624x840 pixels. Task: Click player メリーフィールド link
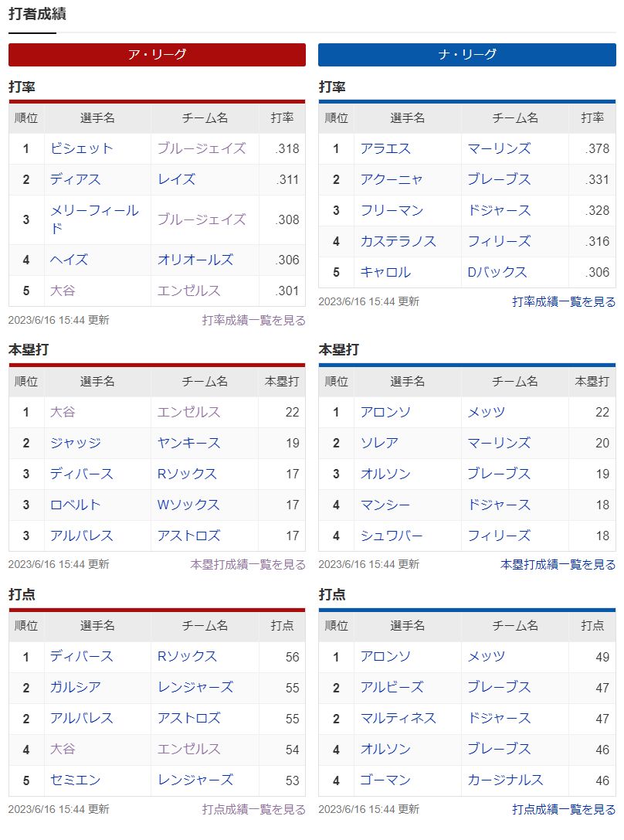pos(95,219)
